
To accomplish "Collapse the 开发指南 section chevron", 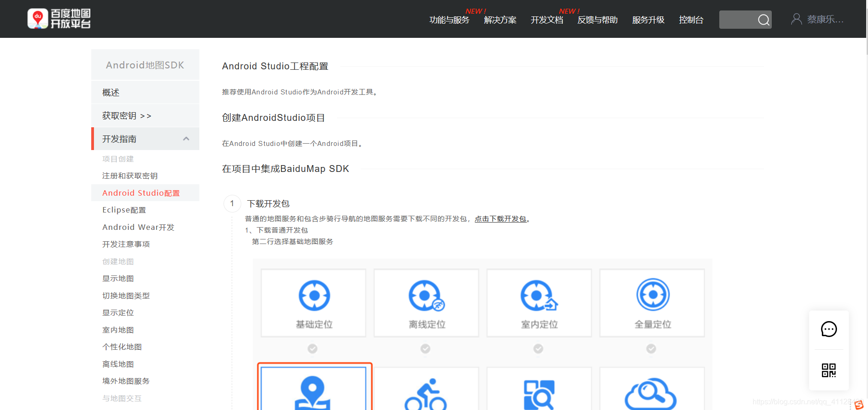I will coord(186,139).
